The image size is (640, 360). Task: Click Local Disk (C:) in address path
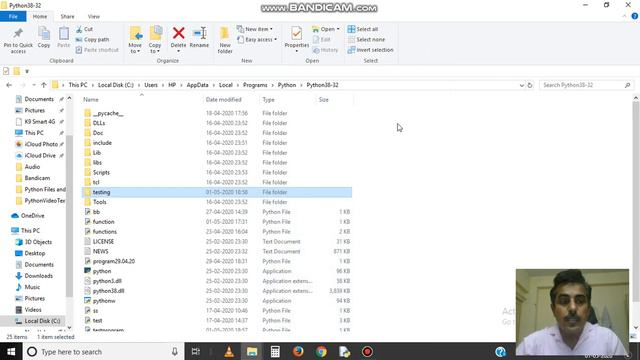116,85
